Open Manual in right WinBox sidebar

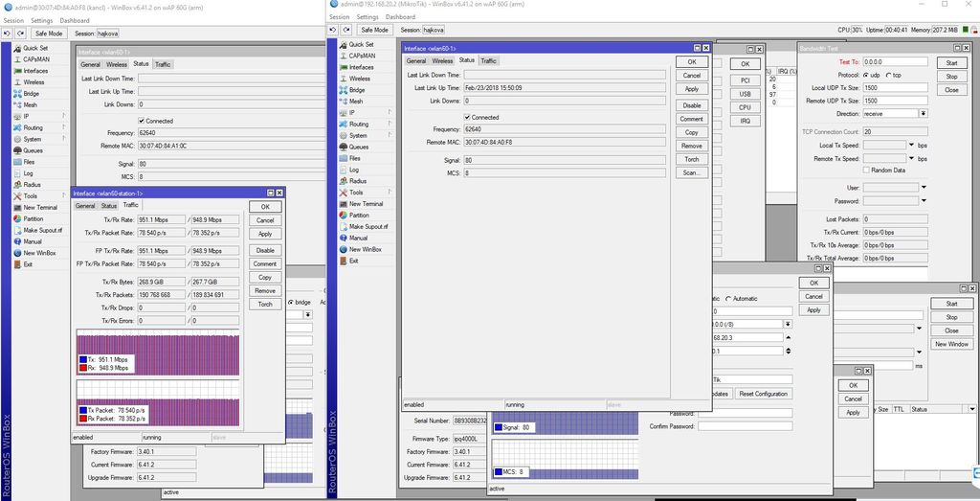358,238
